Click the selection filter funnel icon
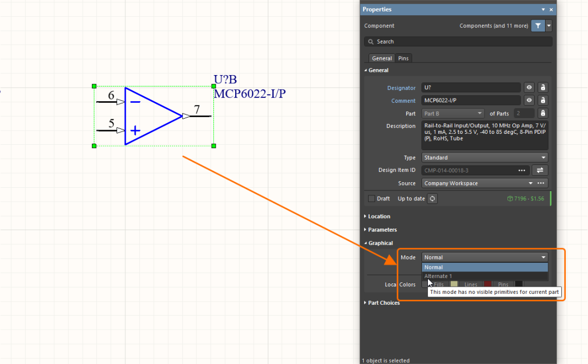The image size is (588, 364). pyautogui.click(x=537, y=26)
